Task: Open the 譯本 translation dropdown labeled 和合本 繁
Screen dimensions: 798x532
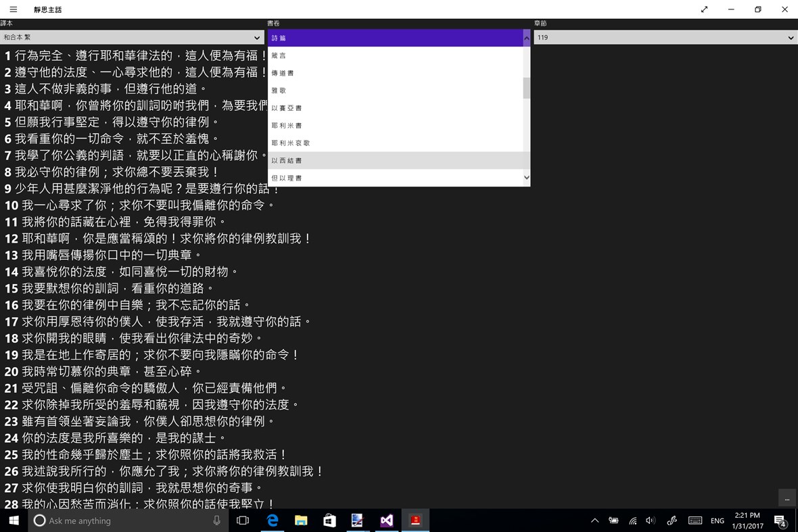Action: point(133,38)
